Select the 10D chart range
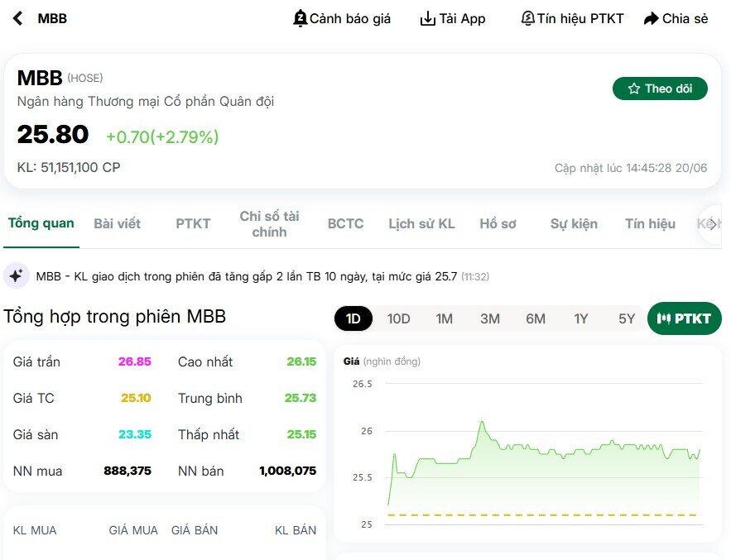Viewport: 731px width, 560px height. 398,318
